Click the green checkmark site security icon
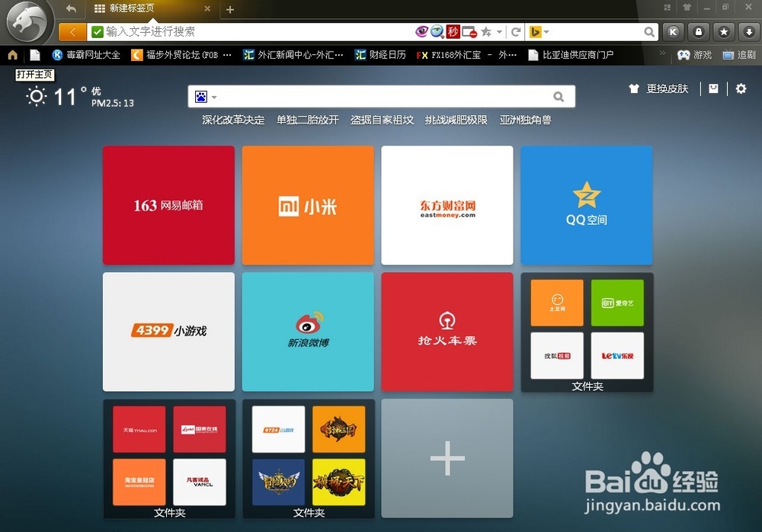762x532 pixels. [x=98, y=32]
